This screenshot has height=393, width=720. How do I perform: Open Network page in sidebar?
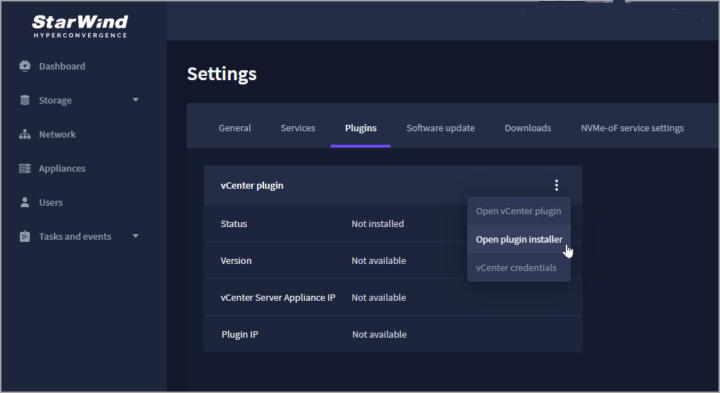coord(57,134)
